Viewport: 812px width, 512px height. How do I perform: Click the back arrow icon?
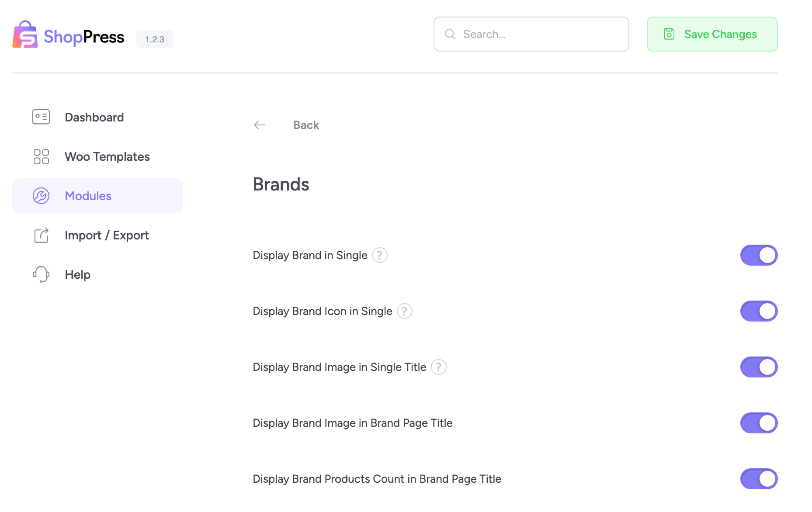coord(260,125)
